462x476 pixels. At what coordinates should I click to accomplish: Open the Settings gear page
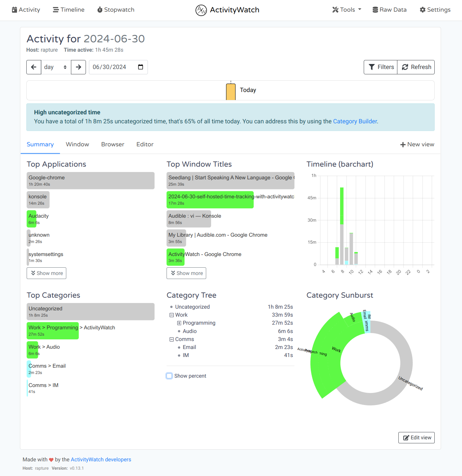tap(435, 10)
